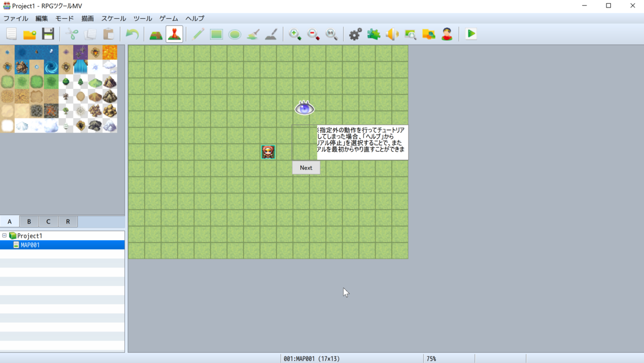Click status bar text 001:MAP001 (17x13)

click(x=311, y=359)
